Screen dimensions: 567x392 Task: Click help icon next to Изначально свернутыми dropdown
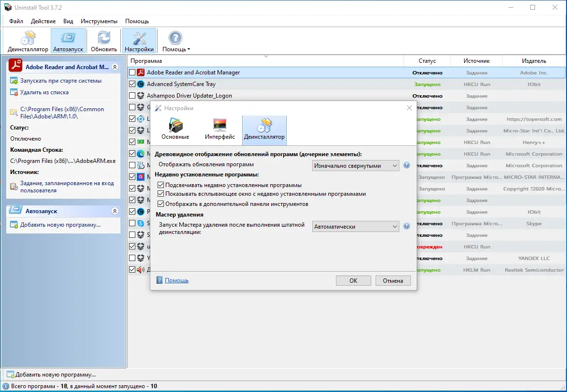click(407, 165)
